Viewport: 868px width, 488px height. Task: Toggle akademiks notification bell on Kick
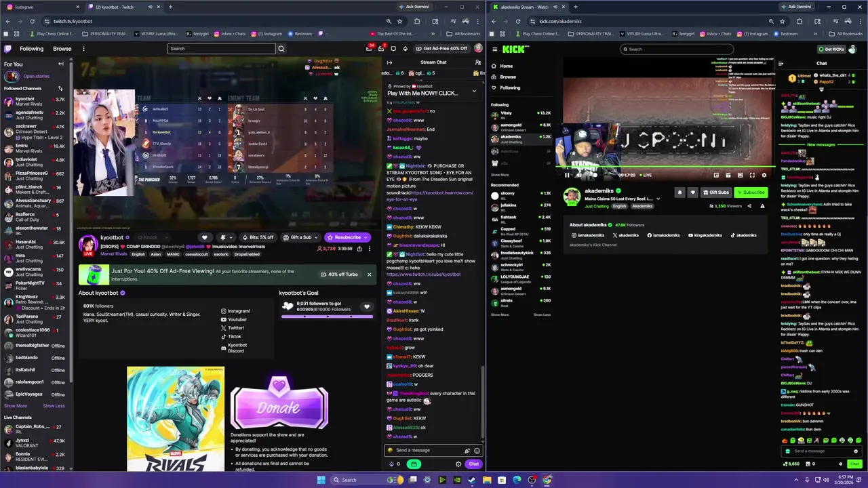(x=679, y=192)
